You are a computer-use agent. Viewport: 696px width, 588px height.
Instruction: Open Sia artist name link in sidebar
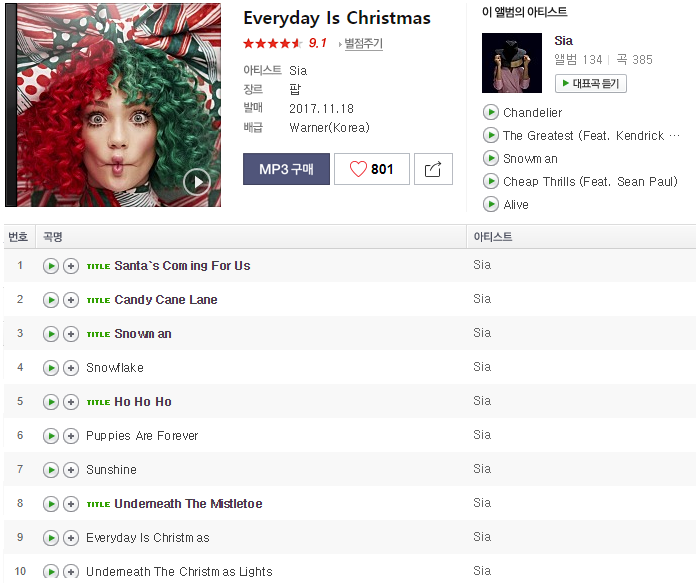tap(563, 41)
